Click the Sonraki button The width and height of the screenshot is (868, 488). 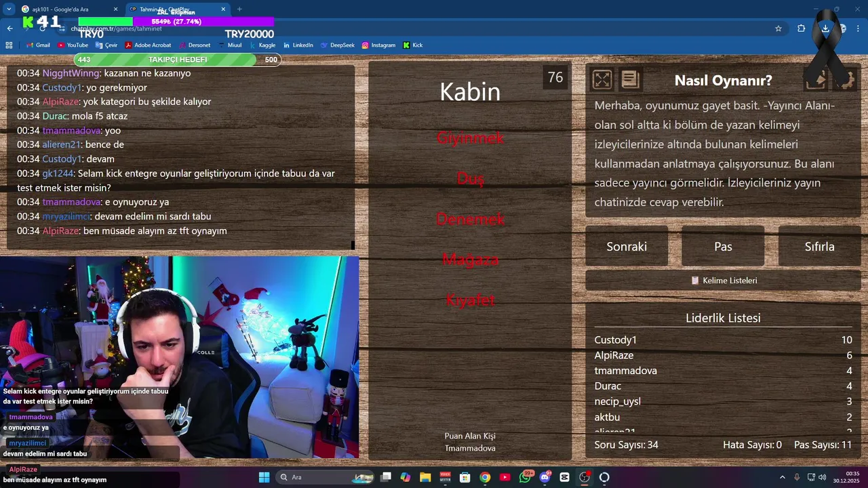pos(627,247)
